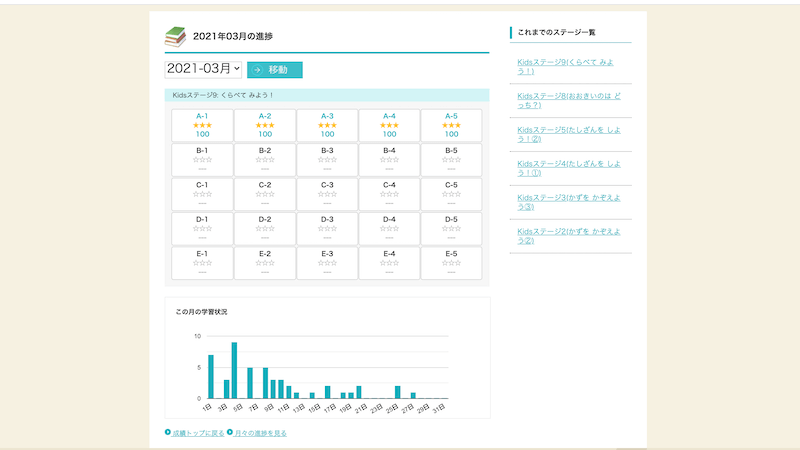Open the Kidsステージ9 link in sidebar
This screenshot has width=800, height=450.
tap(565, 66)
